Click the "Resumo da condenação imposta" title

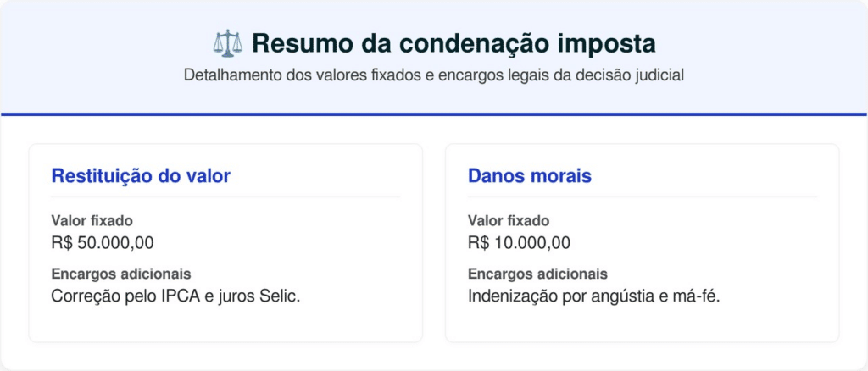point(453,42)
